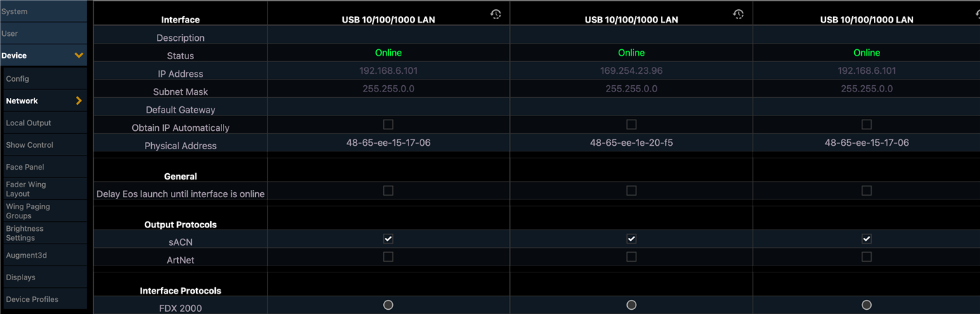Check Obtain IP Automatically on third interface
The height and width of the screenshot is (314, 980).
866,125
